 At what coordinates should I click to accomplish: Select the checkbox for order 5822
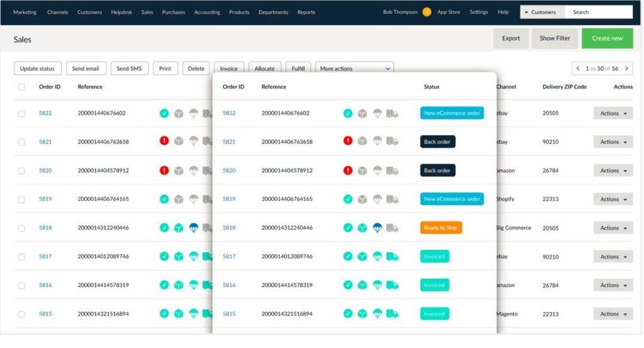click(21, 113)
